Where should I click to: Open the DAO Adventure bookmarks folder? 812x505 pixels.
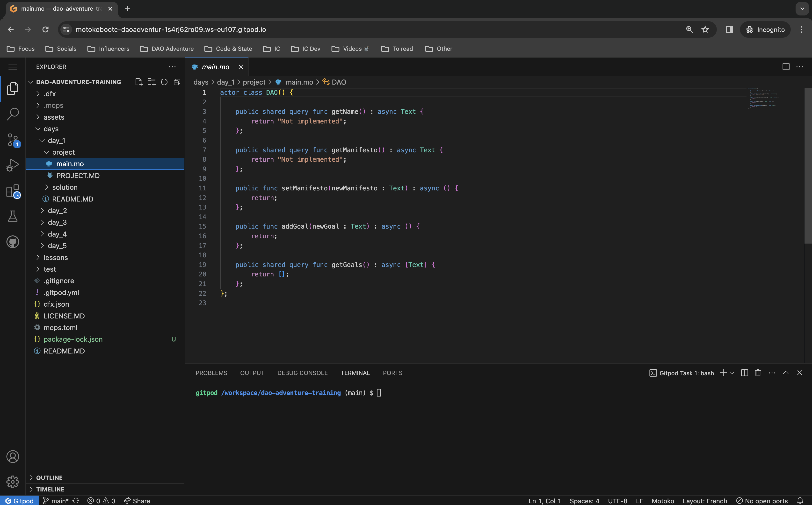click(x=167, y=49)
